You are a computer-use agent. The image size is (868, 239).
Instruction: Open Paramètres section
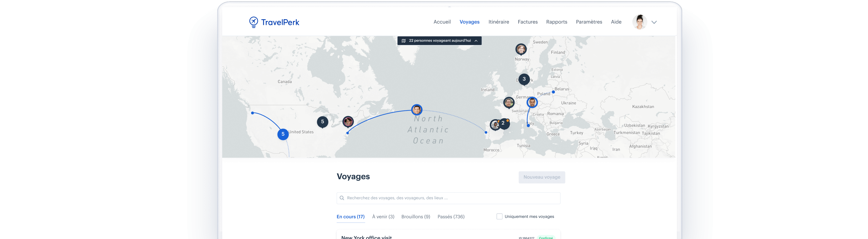coord(589,22)
